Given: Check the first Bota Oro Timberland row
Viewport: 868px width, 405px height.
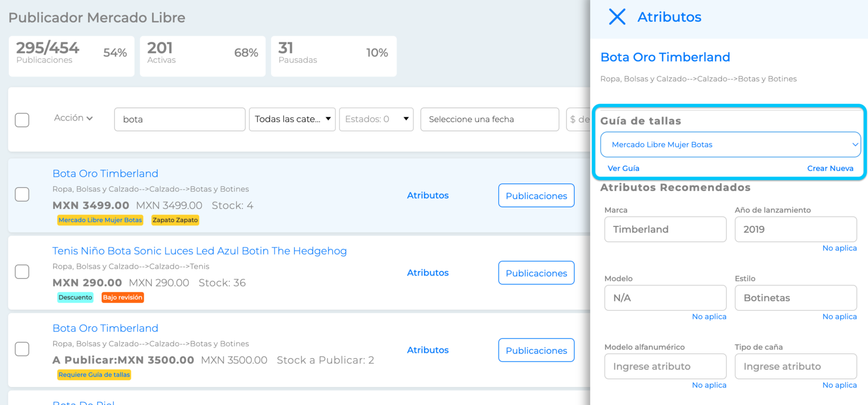Looking at the screenshot, I should click(x=22, y=194).
